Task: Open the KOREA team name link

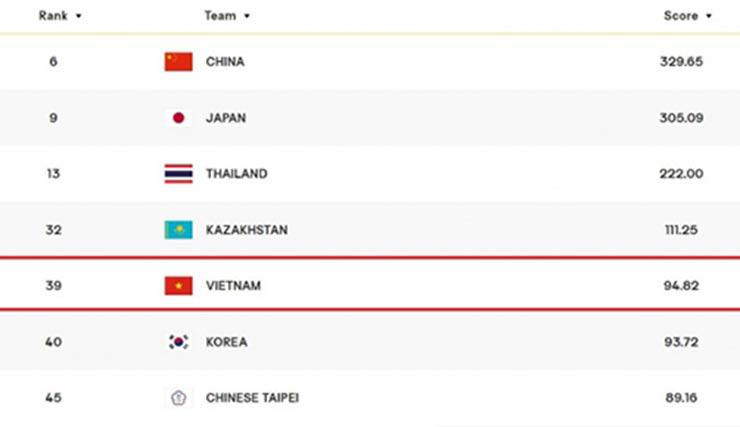Action: coord(227,342)
